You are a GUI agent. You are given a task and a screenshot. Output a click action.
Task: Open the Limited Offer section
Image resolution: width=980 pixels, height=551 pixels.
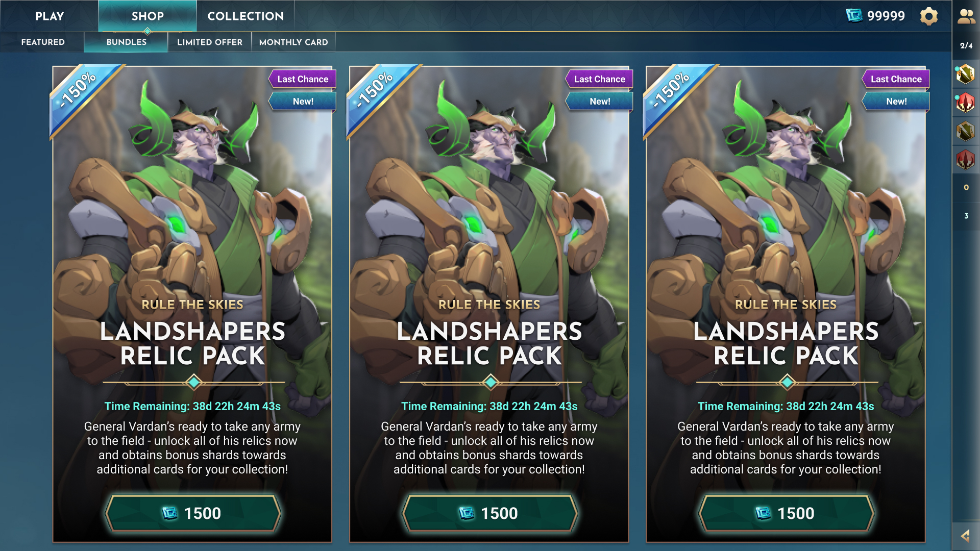[x=210, y=42]
